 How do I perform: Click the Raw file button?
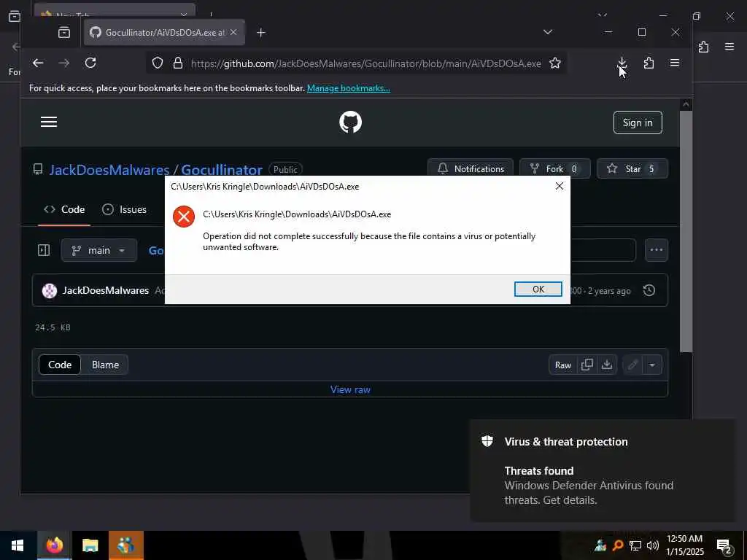coord(562,365)
